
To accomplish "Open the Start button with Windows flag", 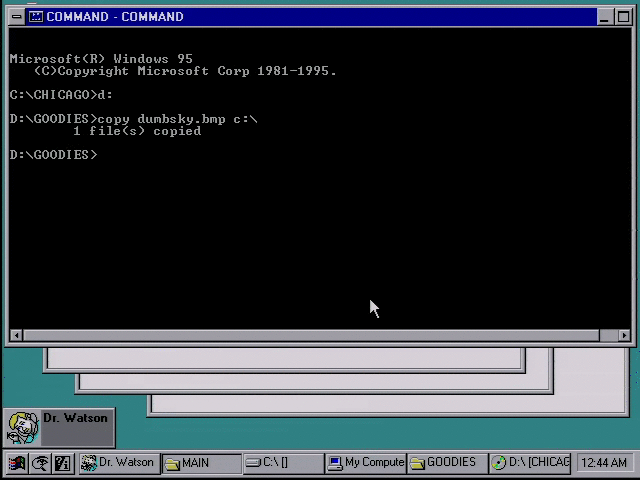I will click(16, 463).
